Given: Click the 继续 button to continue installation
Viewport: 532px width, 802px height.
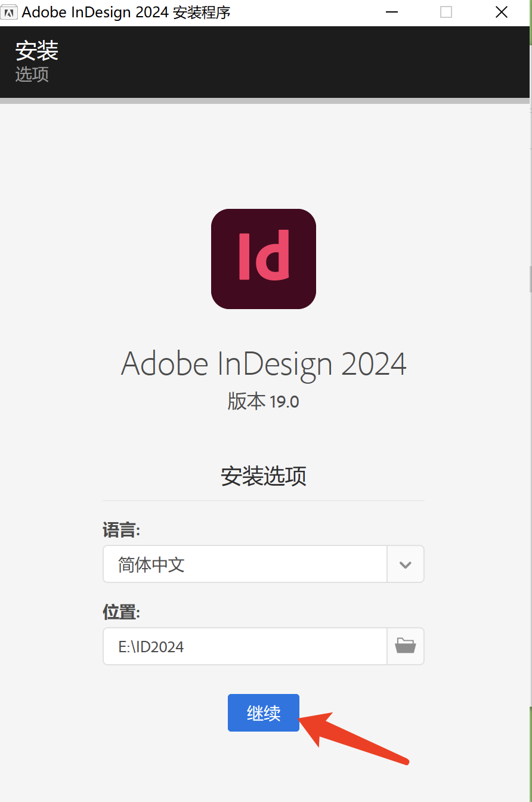Looking at the screenshot, I should tap(264, 712).
